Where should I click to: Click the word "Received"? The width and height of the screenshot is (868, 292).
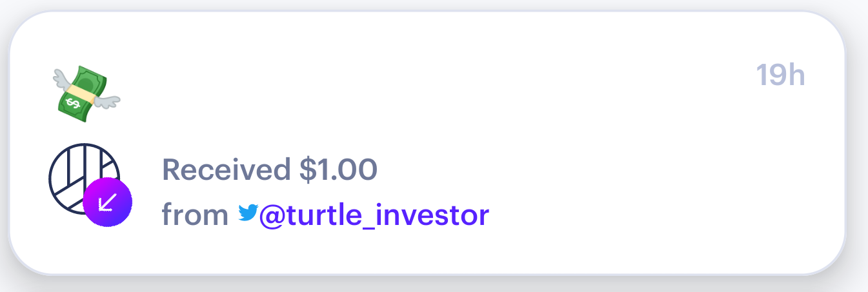(227, 170)
